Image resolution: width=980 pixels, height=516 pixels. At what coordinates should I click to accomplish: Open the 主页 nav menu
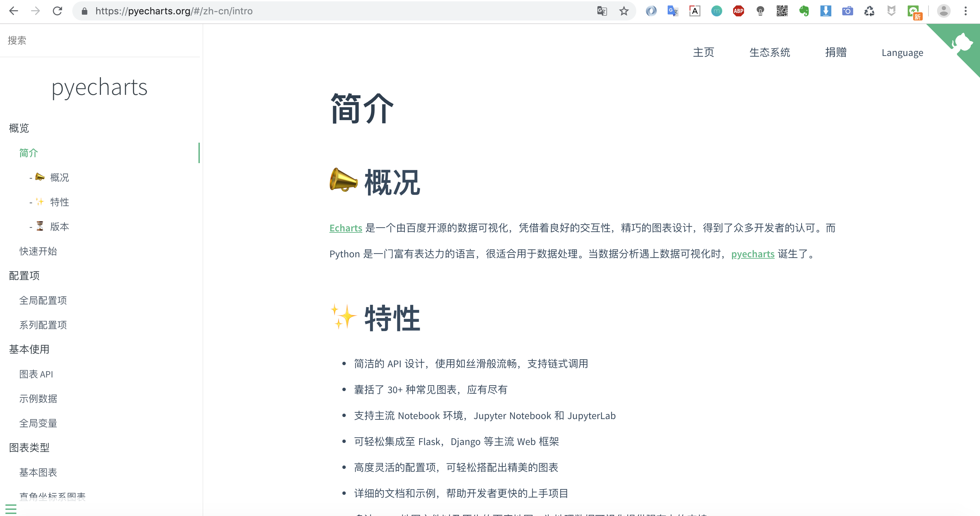pyautogui.click(x=703, y=52)
